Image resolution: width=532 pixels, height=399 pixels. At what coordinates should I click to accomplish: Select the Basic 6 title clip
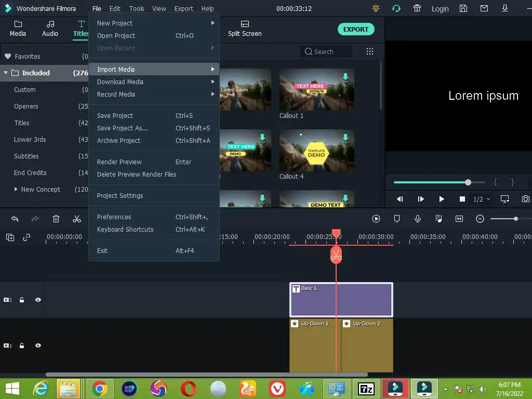[x=341, y=300]
